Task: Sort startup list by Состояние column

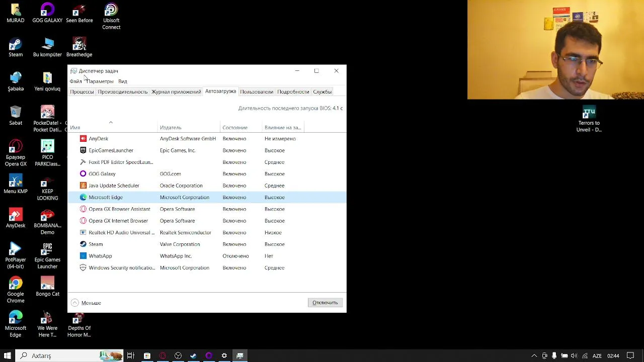Action: point(241,127)
